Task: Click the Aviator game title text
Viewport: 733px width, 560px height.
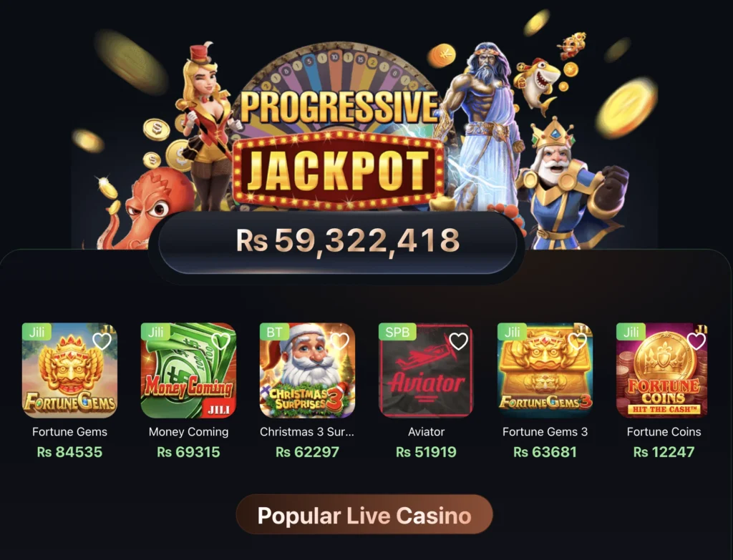Action: click(426, 431)
